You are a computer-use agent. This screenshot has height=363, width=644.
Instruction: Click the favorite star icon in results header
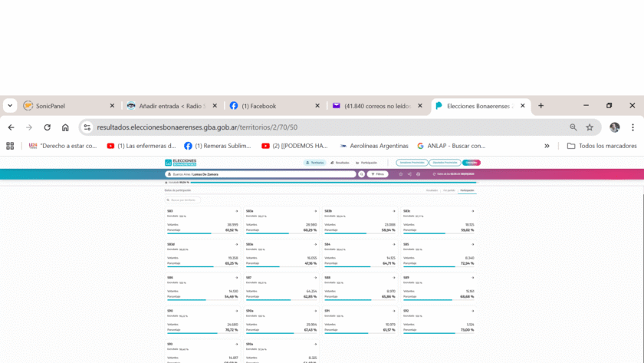pyautogui.click(x=400, y=174)
